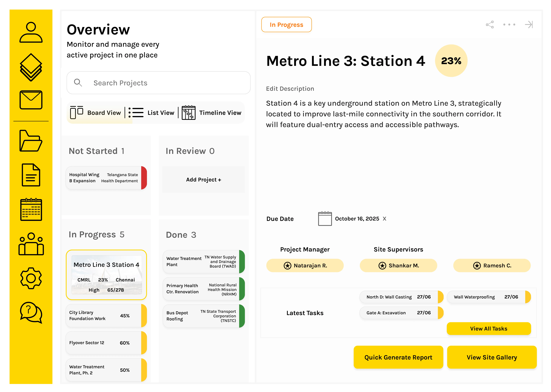Open Flyover Sector 12 card
This screenshot has width=551, height=392.
(x=106, y=343)
